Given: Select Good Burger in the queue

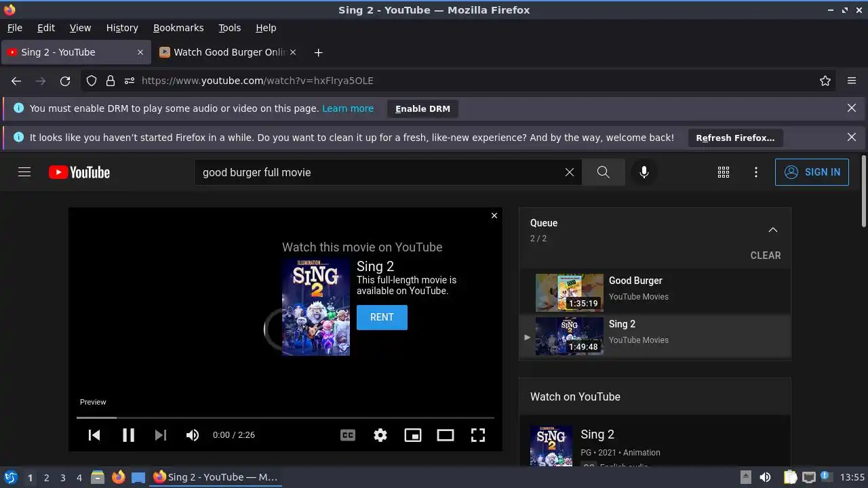Looking at the screenshot, I should (x=654, y=292).
